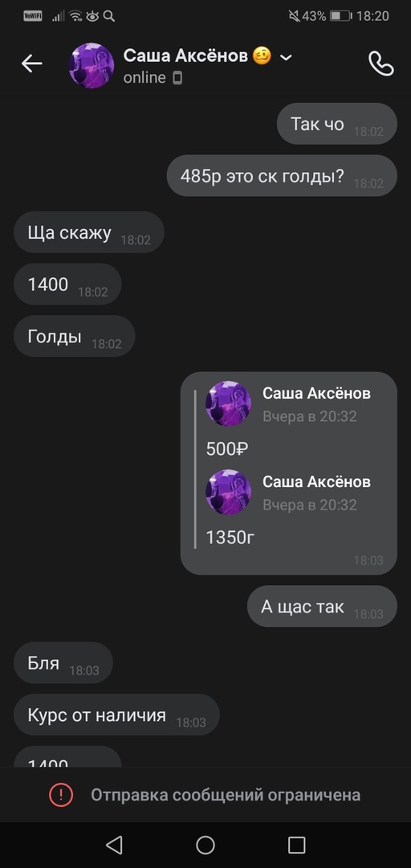
Task: Select the '485р это ск голды?' message
Action: pyautogui.click(x=282, y=176)
